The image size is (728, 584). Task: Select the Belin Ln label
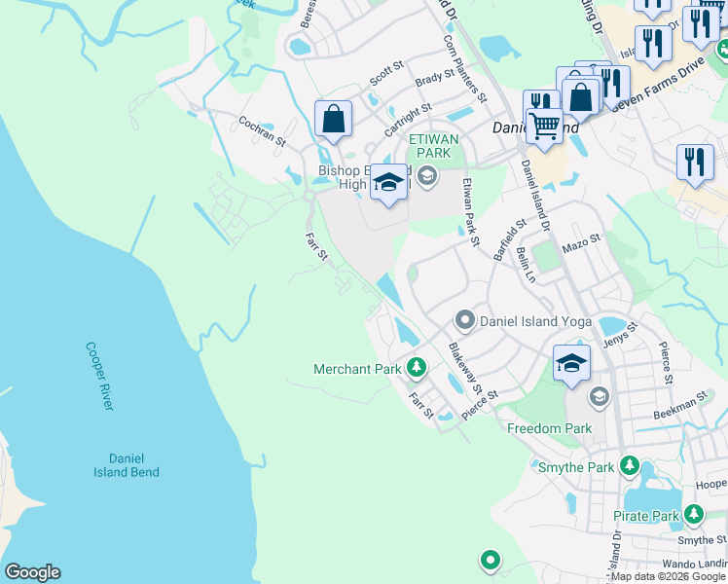[526, 265]
